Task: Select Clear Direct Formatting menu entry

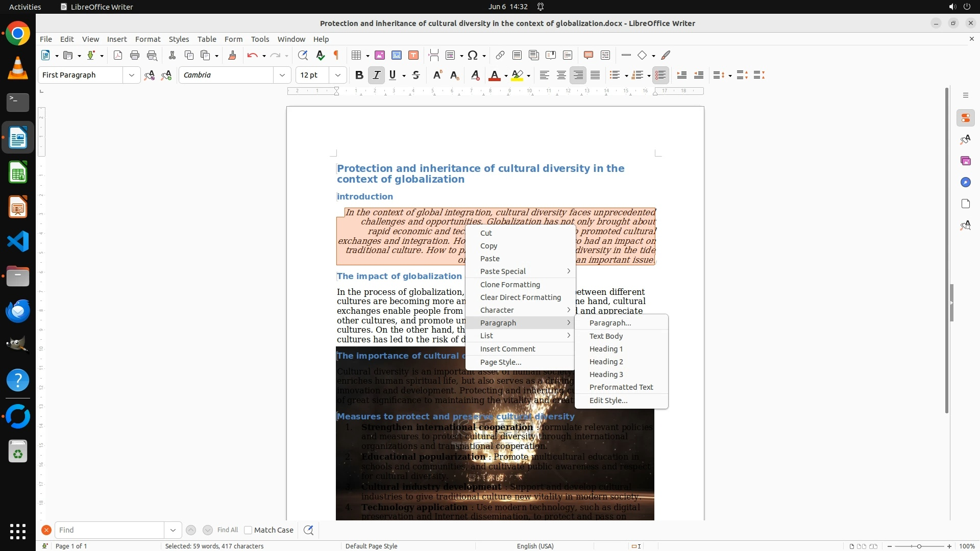Action: point(520,297)
